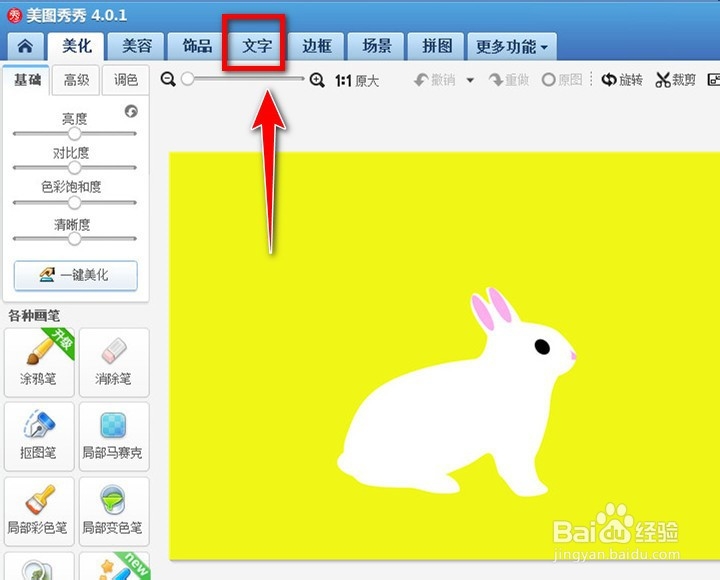Open the 文字 tab

click(x=256, y=46)
